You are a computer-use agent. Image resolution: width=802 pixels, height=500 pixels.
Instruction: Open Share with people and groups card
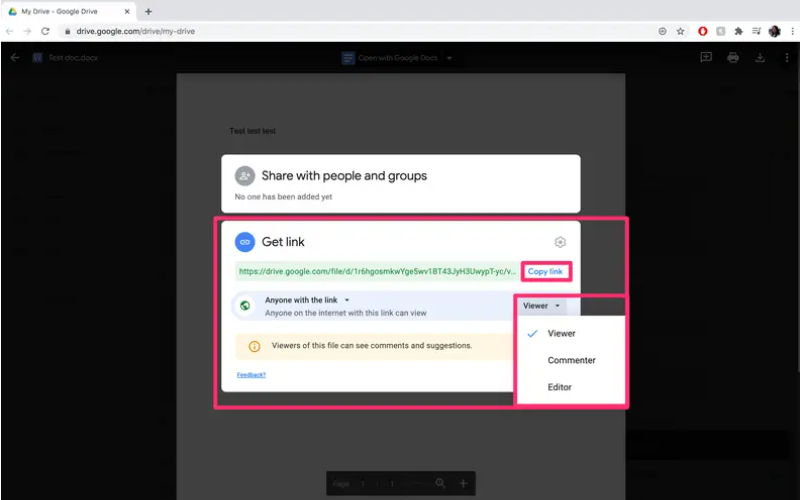click(400, 184)
